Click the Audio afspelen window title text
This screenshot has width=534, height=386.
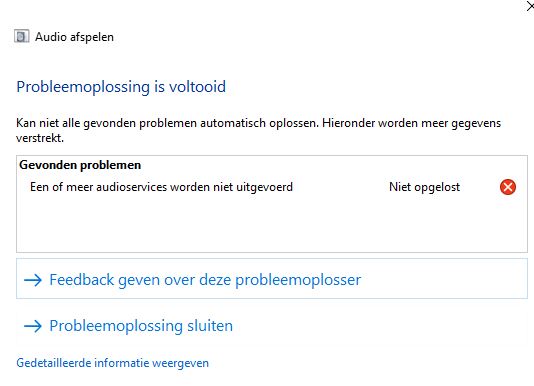coord(74,37)
